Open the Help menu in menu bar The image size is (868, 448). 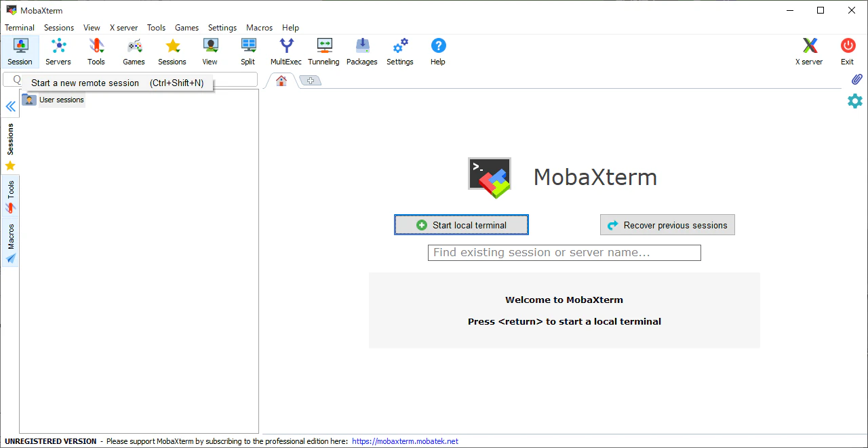tap(290, 28)
